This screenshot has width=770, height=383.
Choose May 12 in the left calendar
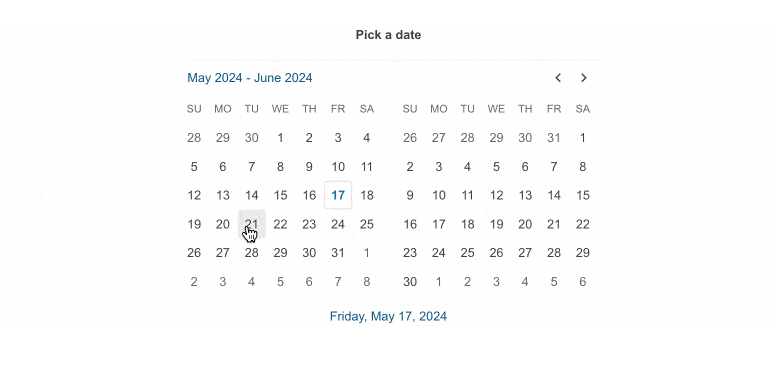[194, 195]
